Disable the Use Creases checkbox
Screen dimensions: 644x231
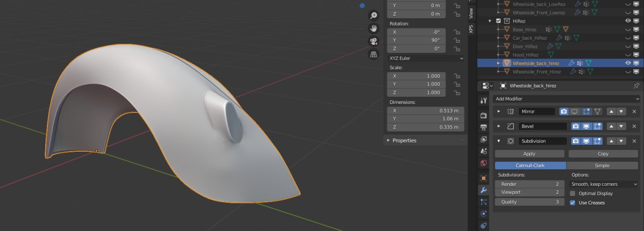(573, 203)
